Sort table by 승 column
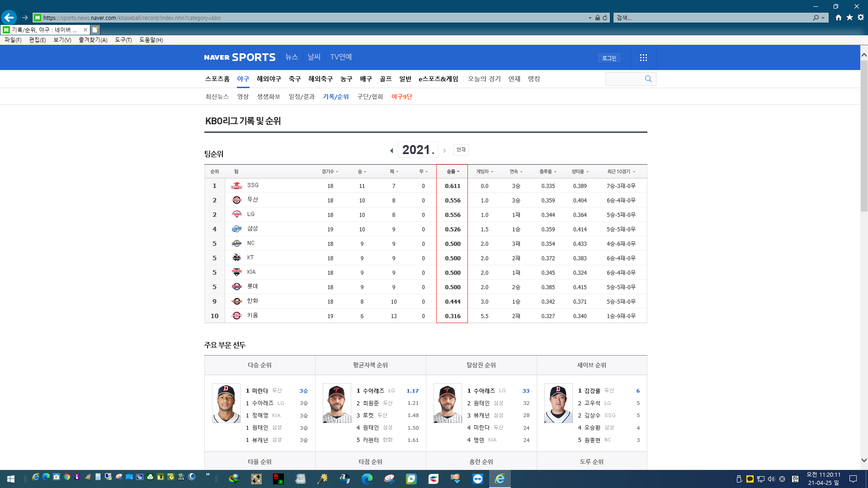868x488 pixels. click(362, 172)
